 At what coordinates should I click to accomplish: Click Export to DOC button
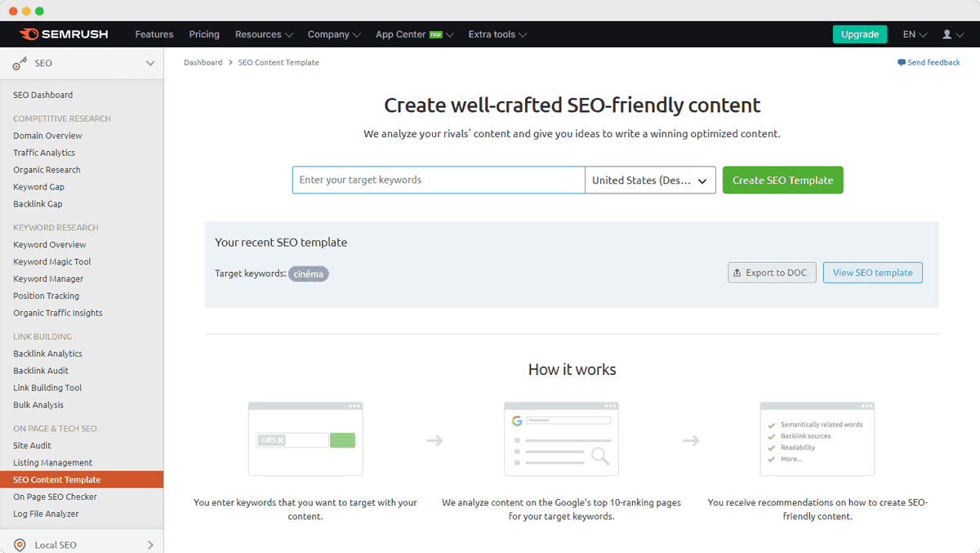(772, 273)
